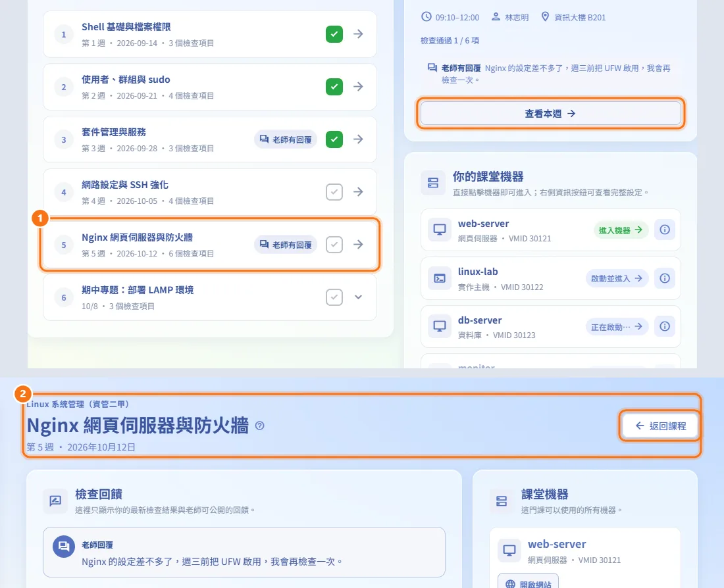Click 老師有回覆 badge on 套件管理與服務 row
The width and height of the screenshot is (724, 588).
point(286,139)
